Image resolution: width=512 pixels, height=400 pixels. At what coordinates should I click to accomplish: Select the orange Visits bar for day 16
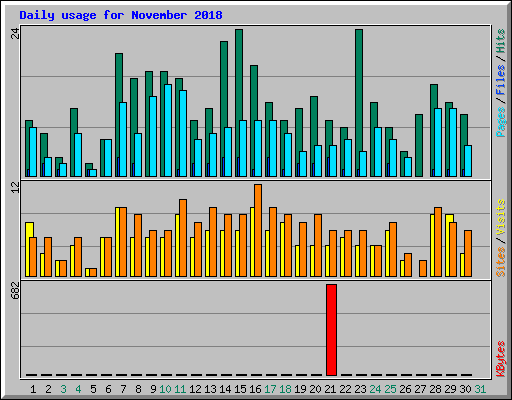[258, 230]
